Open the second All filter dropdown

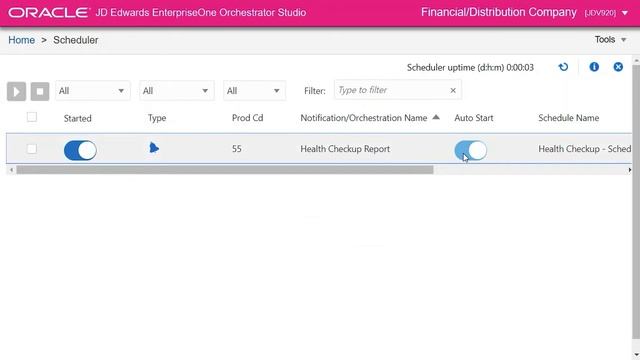pos(177,91)
